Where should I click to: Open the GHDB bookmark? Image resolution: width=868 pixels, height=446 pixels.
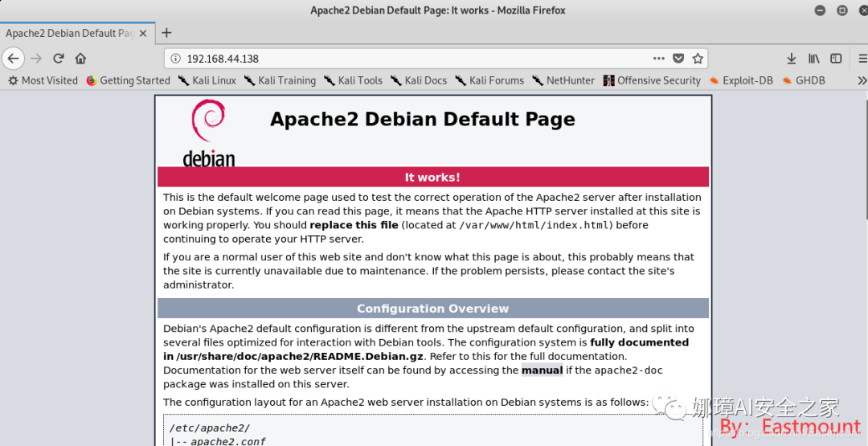tap(803, 81)
